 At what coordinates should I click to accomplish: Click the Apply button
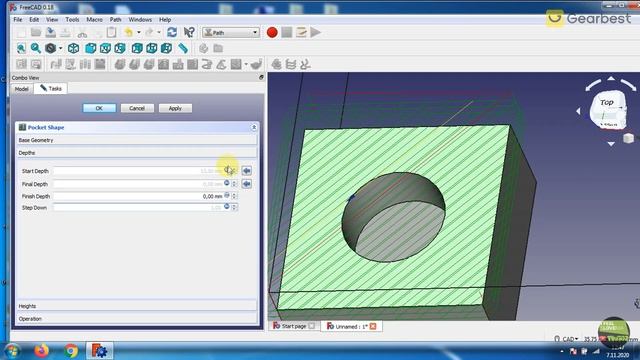[175, 108]
